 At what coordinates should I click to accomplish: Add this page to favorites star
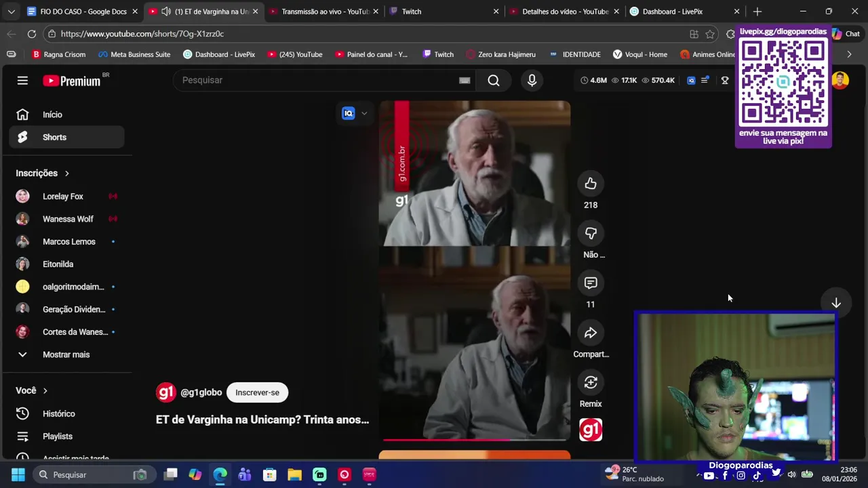click(x=710, y=34)
